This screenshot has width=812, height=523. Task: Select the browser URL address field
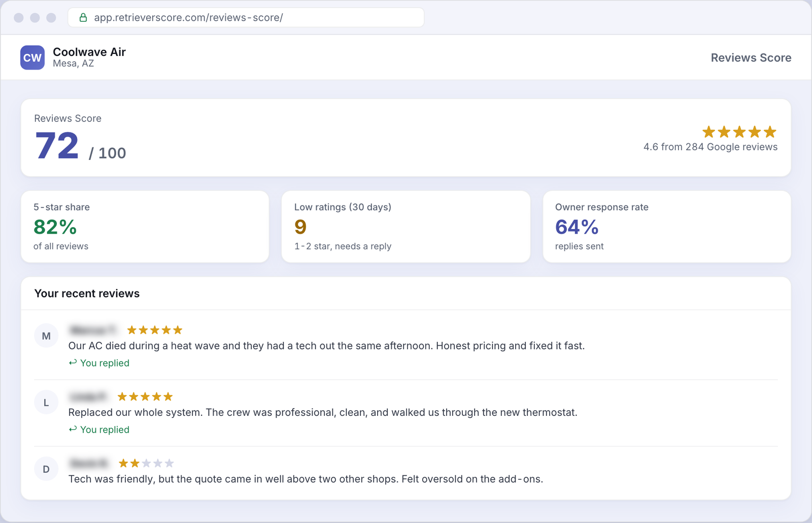coord(246,17)
